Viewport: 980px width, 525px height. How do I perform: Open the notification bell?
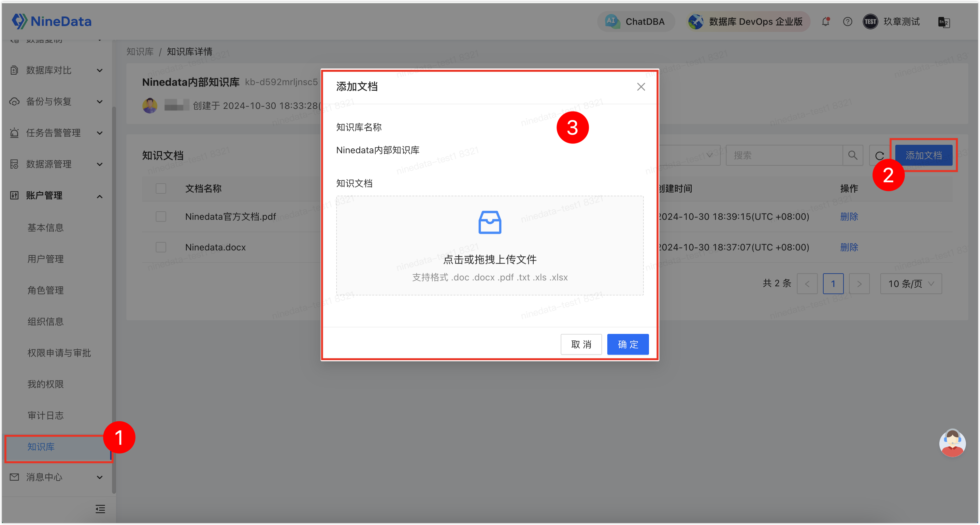tap(825, 22)
